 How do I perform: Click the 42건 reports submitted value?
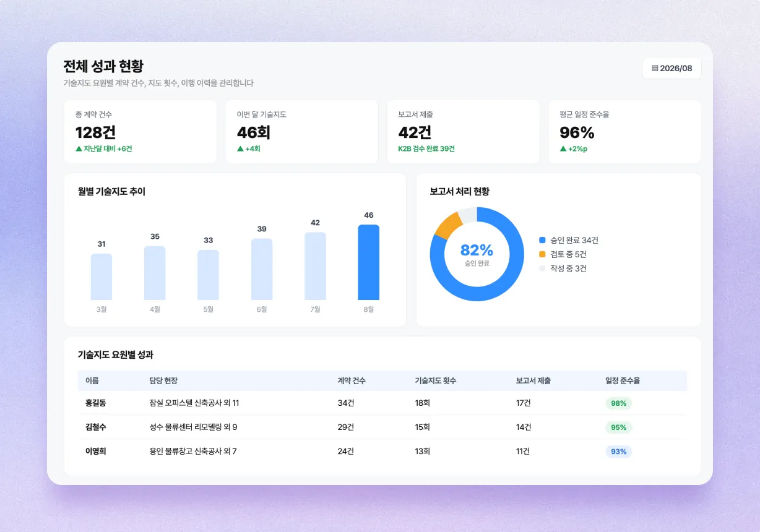click(415, 132)
